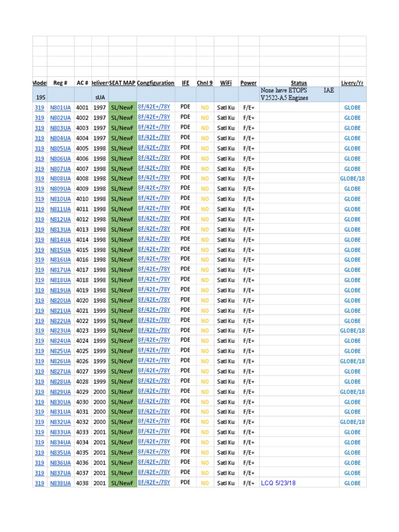This screenshot has height=532, width=399.
Task: Follow the N823UA registration link
Action: click(60, 330)
